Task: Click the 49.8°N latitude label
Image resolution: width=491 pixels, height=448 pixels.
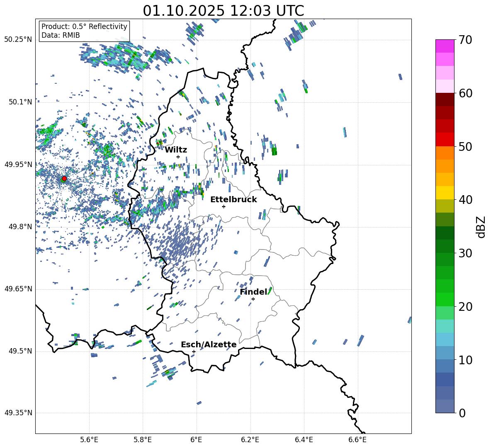Action: 20,227
